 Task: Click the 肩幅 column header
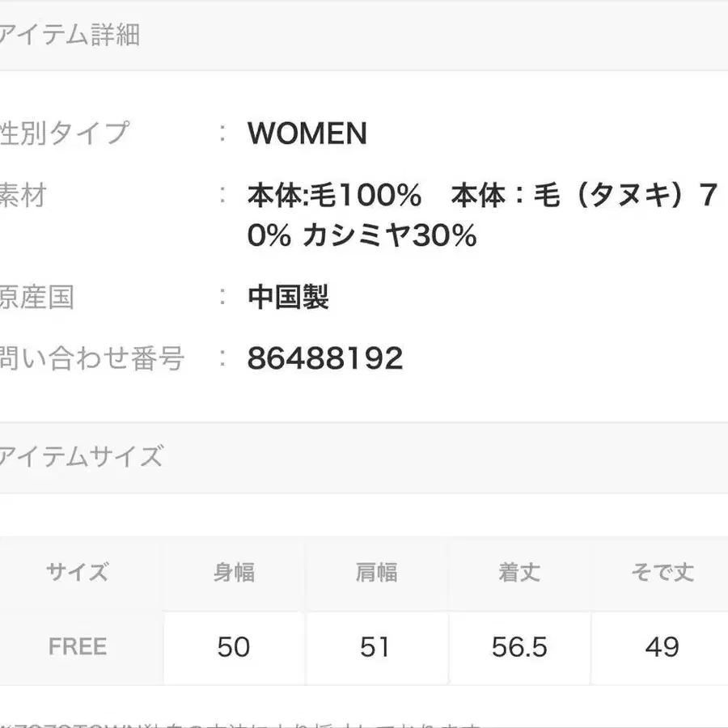(376, 573)
